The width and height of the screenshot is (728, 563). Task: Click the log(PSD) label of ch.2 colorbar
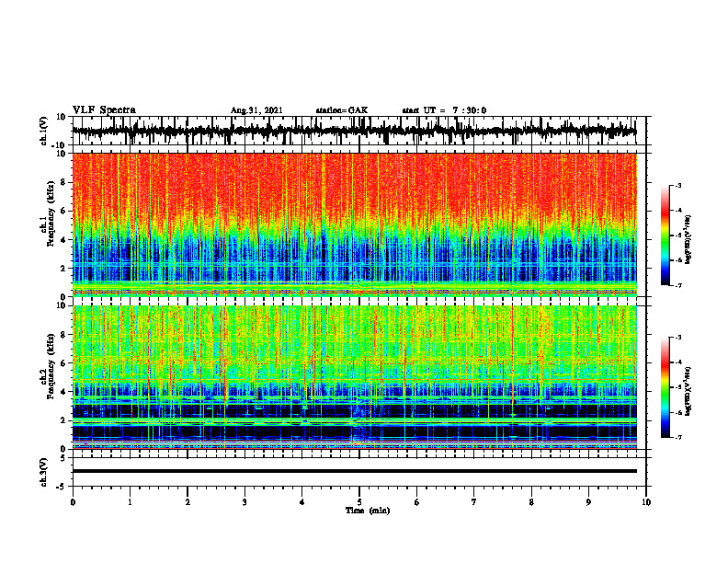(x=688, y=392)
